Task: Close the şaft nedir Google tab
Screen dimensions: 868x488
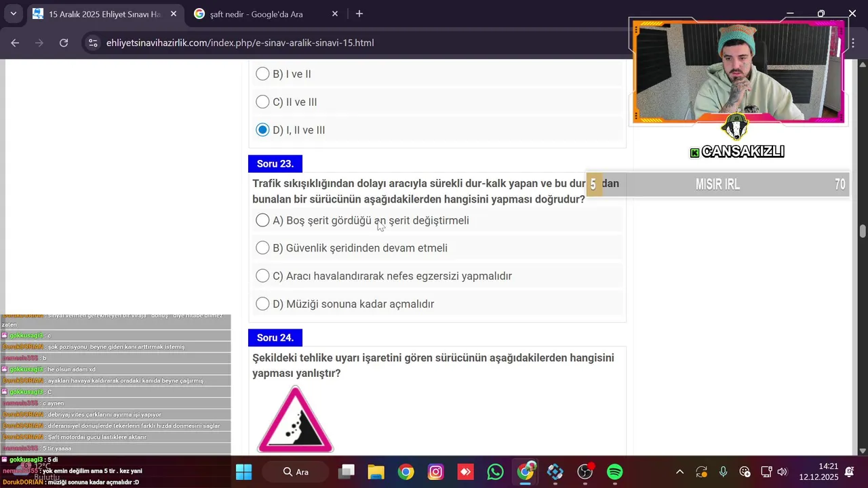Action: tap(335, 14)
